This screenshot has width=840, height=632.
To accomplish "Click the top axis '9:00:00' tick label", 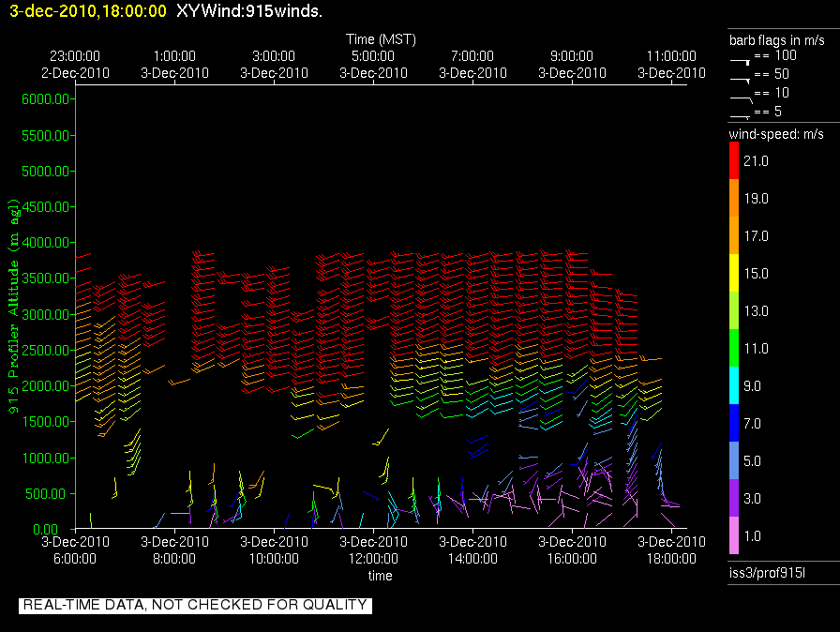I will coord(572,56).
